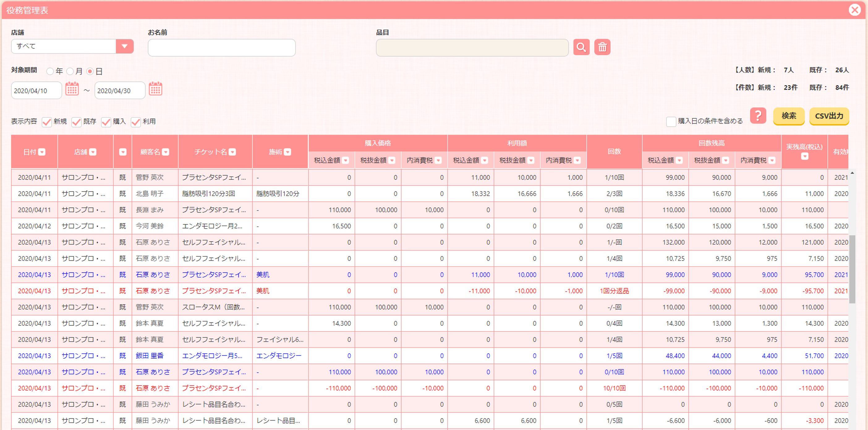Click customer name 飯田 里香
This screenshot has height=430, width=868.
[150, 356]
